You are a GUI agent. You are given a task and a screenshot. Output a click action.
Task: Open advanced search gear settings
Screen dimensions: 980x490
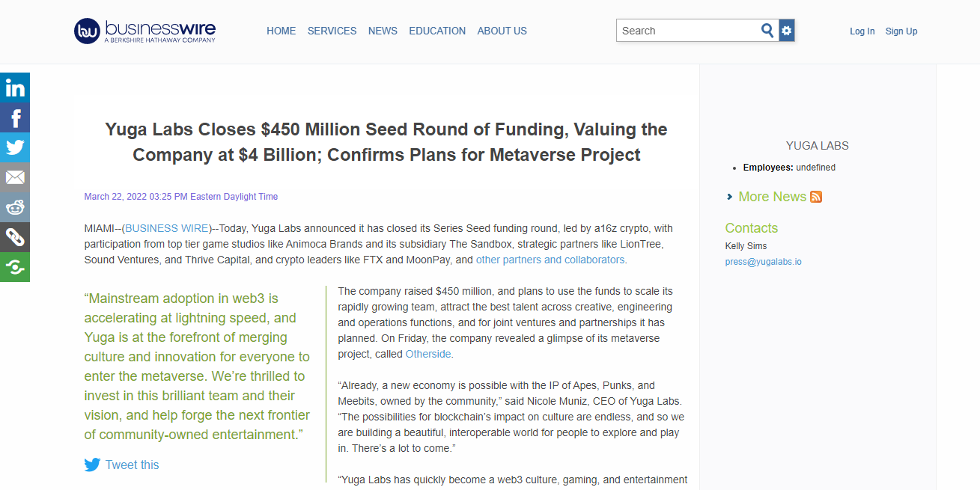pyautogui.click(x=786, y=31)
